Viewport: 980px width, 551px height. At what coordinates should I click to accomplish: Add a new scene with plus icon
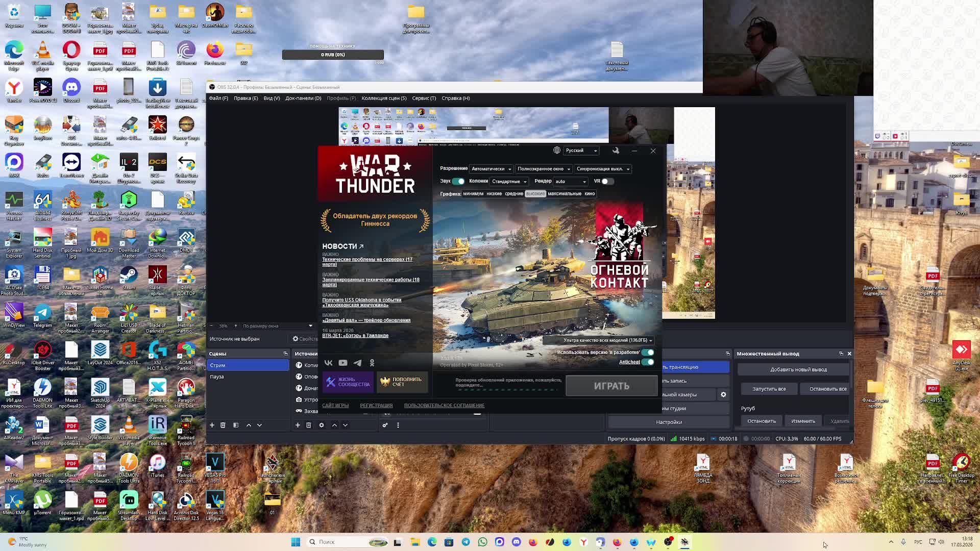[x=212, y=425]
